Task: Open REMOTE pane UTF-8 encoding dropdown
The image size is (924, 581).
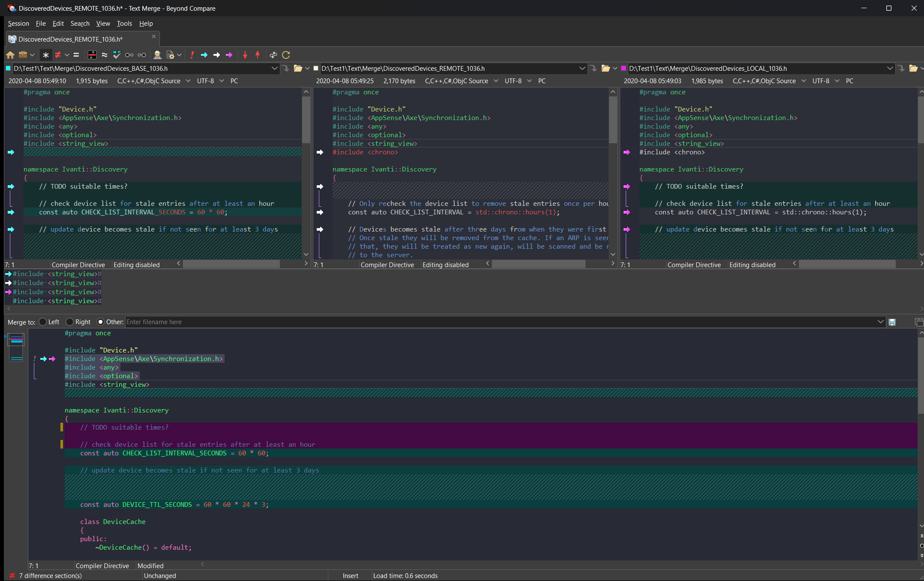Action: (x=529, y=81)
